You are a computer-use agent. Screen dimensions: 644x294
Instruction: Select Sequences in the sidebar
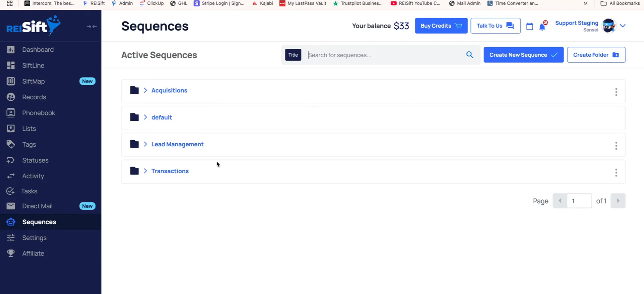(50, 222)
